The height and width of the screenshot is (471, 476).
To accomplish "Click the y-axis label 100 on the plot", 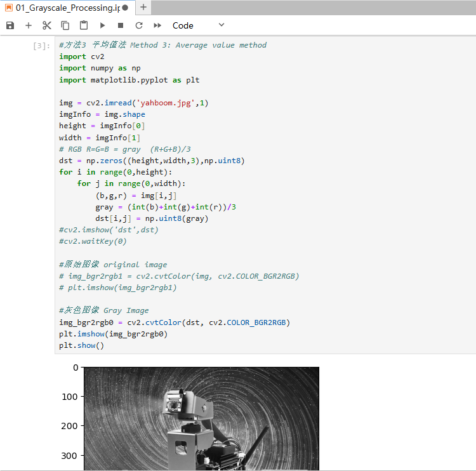I will (x=70, y=397).
